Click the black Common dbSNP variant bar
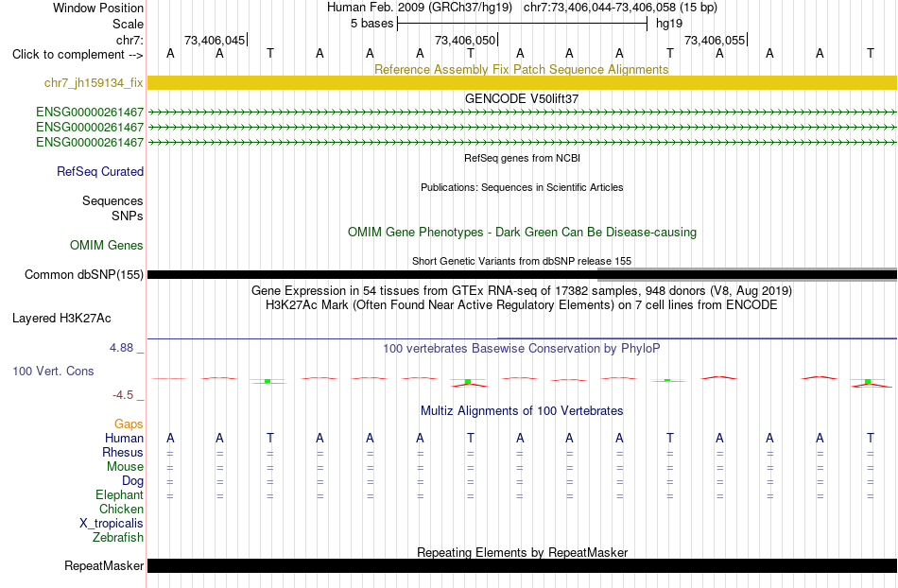The image size is (898, 588). click(522, 275)
